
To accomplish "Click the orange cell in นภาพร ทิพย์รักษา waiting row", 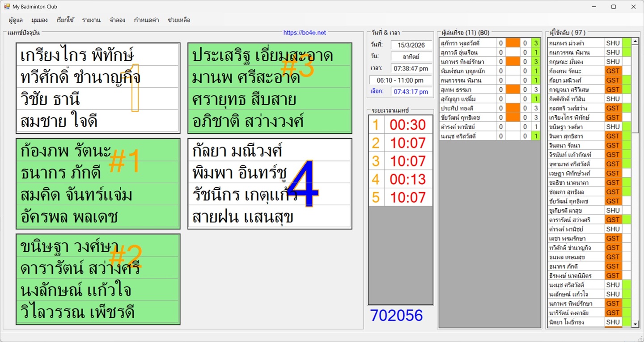I will 513,62.
